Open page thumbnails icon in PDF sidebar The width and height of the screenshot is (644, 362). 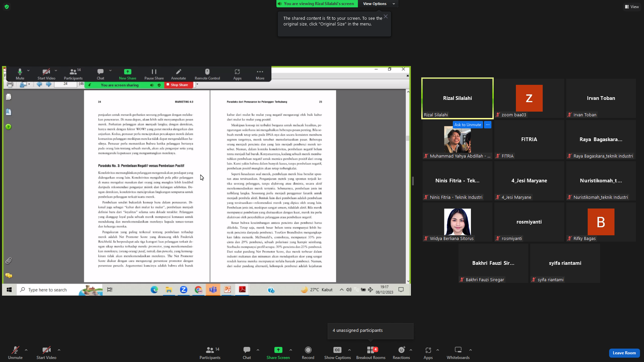click(x=9, y=97)
